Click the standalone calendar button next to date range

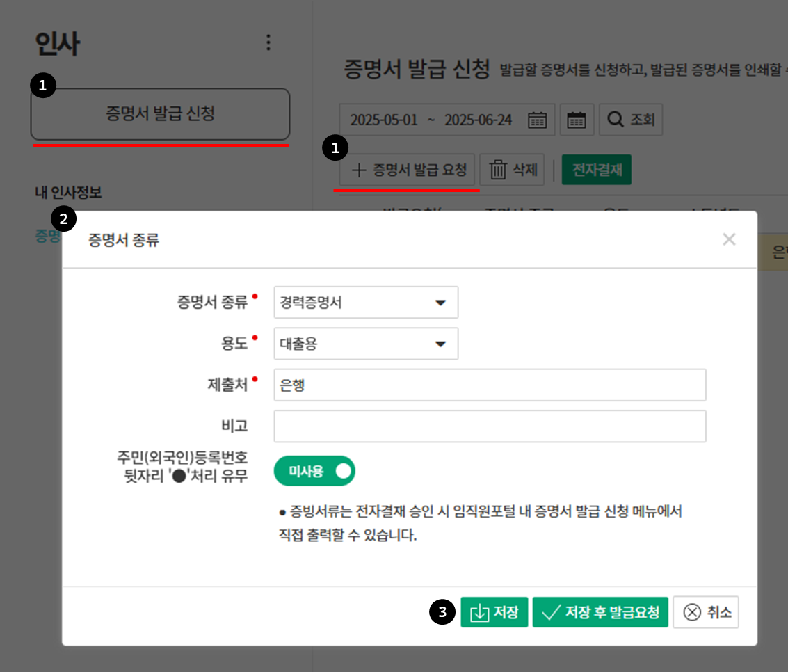[577, 120]
